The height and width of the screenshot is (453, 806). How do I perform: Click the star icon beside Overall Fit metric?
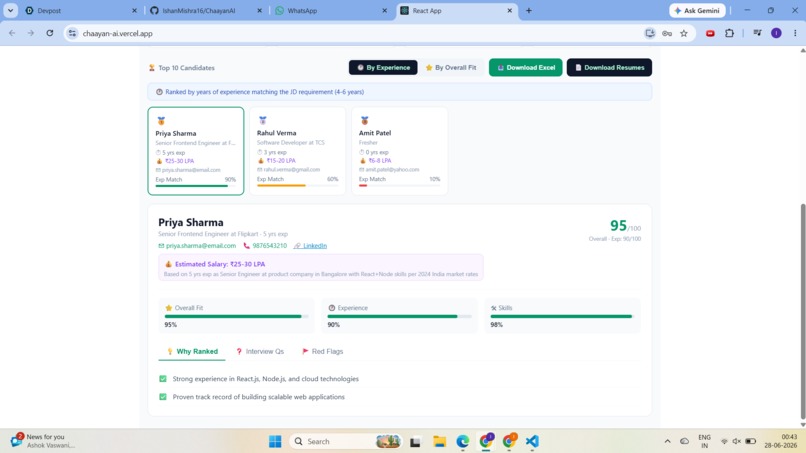(x=169, y=308)
